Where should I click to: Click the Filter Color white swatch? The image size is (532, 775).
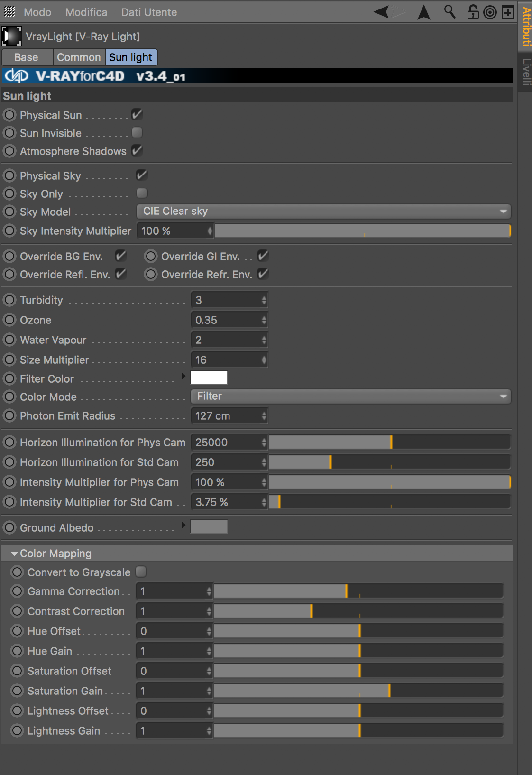coord(209,378)
